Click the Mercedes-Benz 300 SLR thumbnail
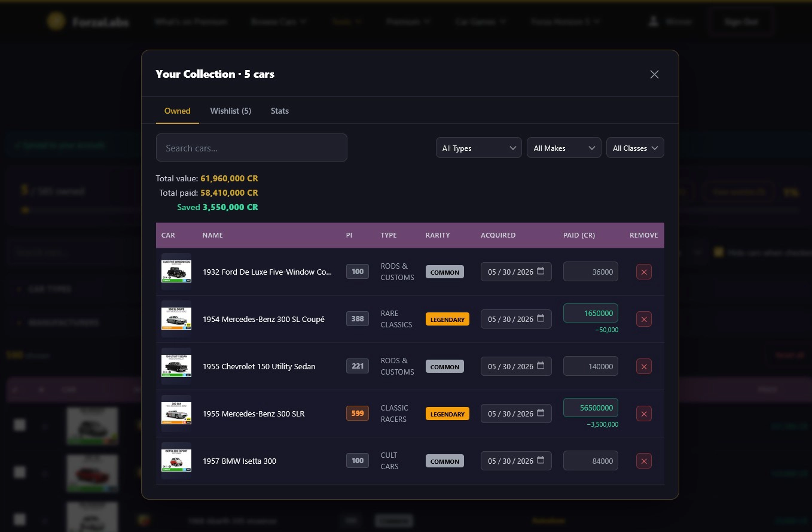 pos(176,414)
